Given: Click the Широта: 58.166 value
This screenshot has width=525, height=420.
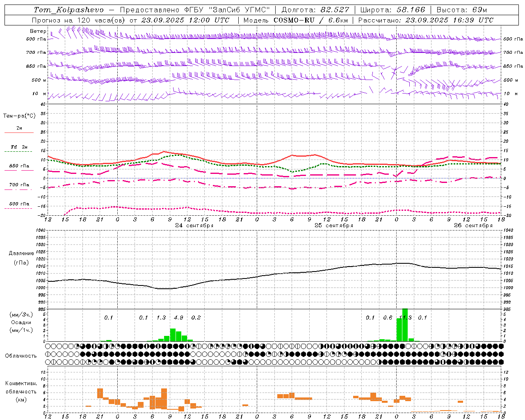Looking at the screenshot, I should [393, 10].
